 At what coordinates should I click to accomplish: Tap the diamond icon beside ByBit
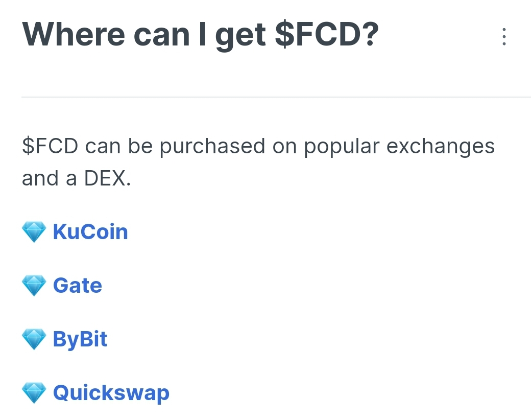pos(34,339)
